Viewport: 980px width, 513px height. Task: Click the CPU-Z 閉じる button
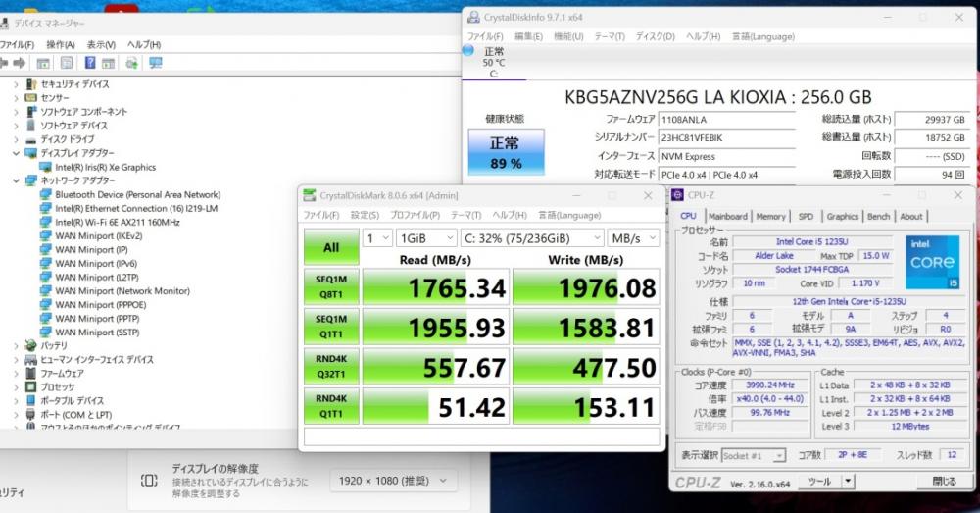click(945, 481)
